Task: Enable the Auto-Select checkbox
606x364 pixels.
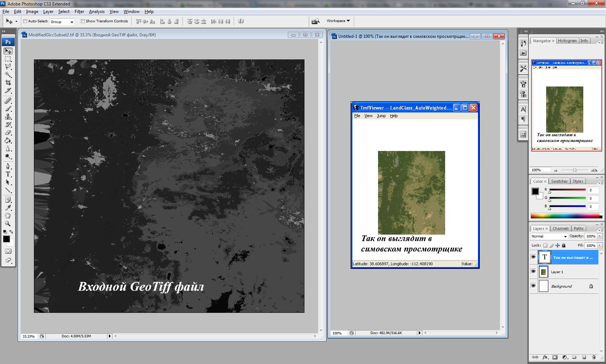Action: 25,21
